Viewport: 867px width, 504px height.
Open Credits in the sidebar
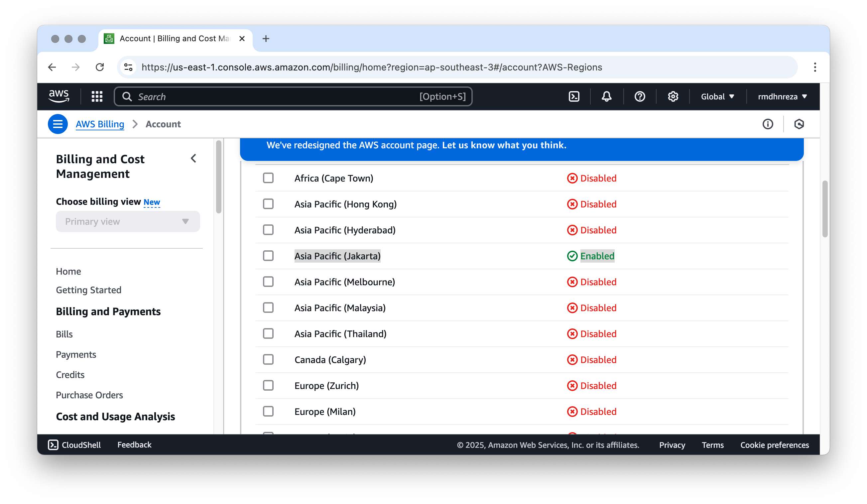(x=70, y=375)
